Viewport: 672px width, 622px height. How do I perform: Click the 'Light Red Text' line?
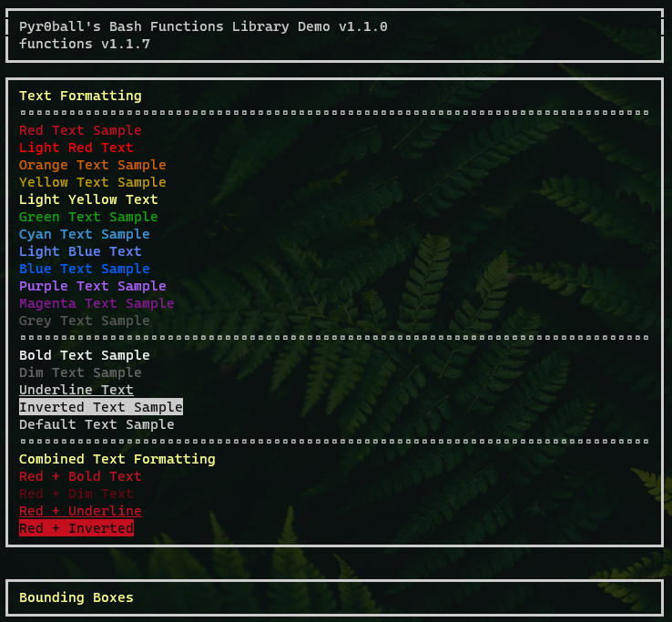click(76, 148)
